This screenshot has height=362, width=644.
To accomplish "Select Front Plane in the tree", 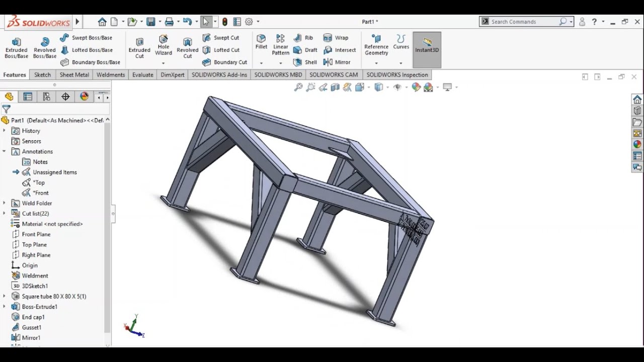I will tap(36, 234).
